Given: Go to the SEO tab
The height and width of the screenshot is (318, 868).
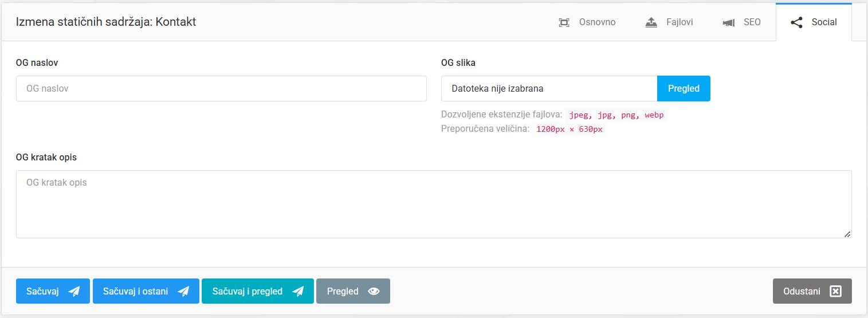Looking at the screenshot, I should coord(752,22).
